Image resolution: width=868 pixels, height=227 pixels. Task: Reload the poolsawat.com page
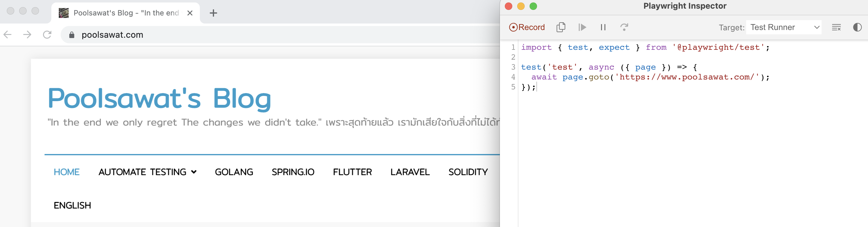(47, 34)
